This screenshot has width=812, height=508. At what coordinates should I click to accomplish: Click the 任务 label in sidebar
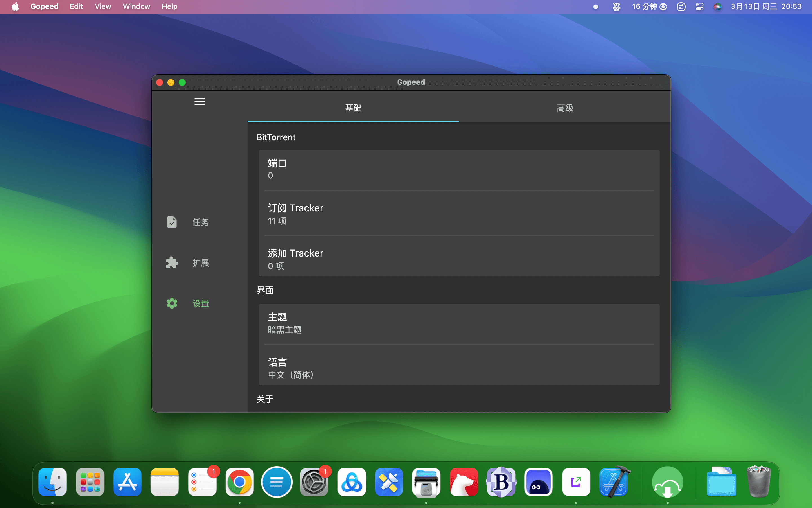click(201, 222)
